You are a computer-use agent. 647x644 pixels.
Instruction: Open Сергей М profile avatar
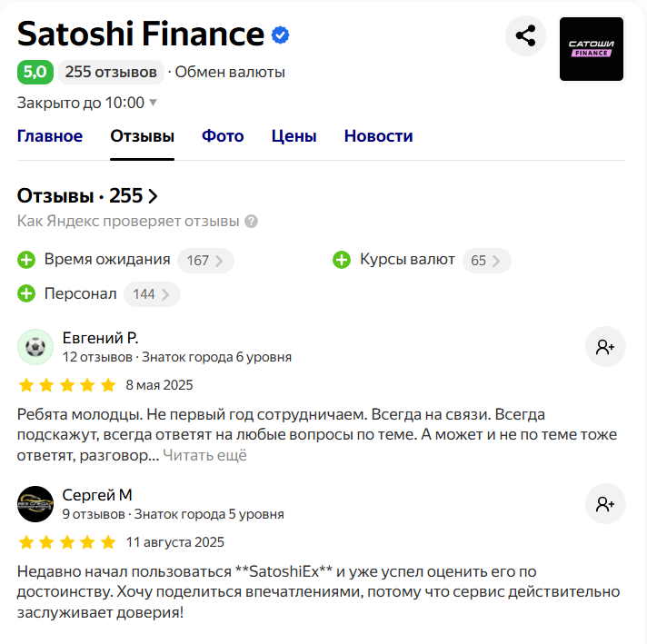[35, 504]
